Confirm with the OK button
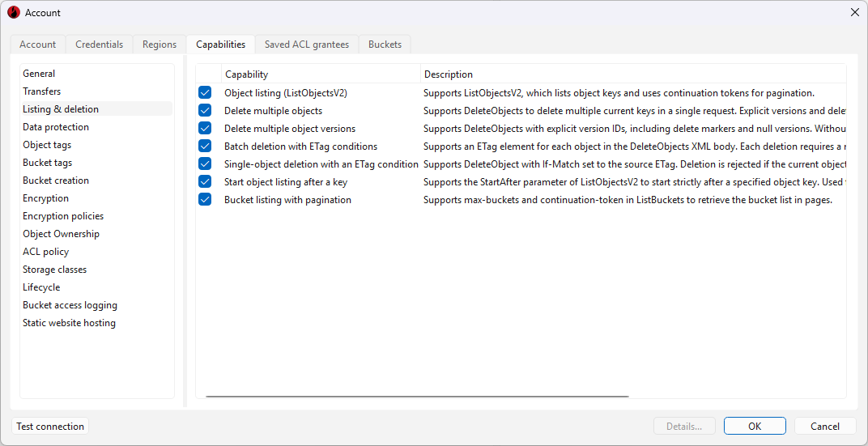 755,426
